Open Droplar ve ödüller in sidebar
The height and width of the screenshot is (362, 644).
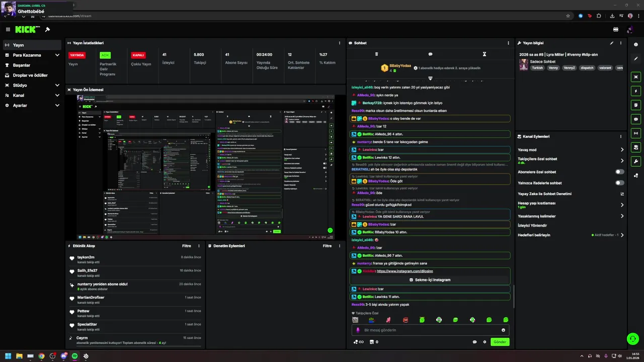click(32, 75)
